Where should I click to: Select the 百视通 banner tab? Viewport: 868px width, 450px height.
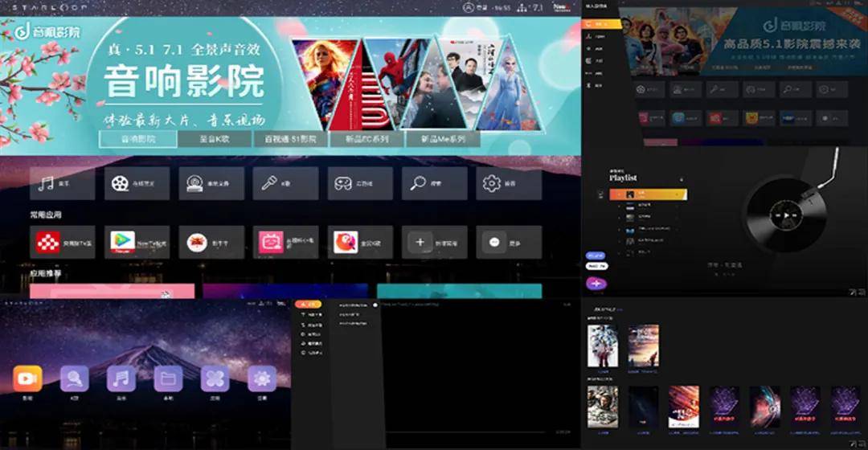291,139
